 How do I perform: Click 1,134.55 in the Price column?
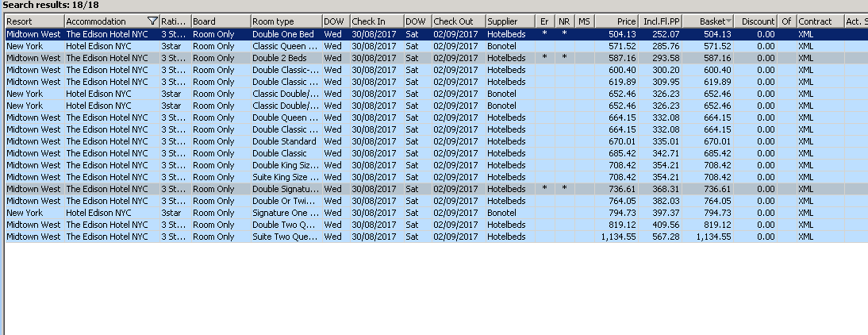pos(616,237)
